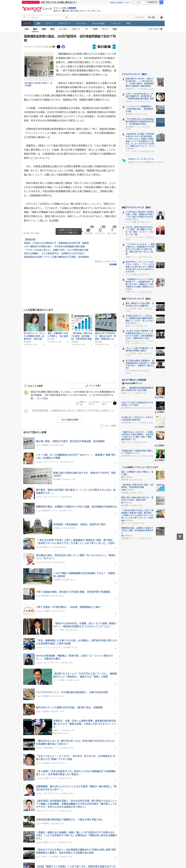
Task: Click 記事に関する報告 report icon link
Action: 32,233
